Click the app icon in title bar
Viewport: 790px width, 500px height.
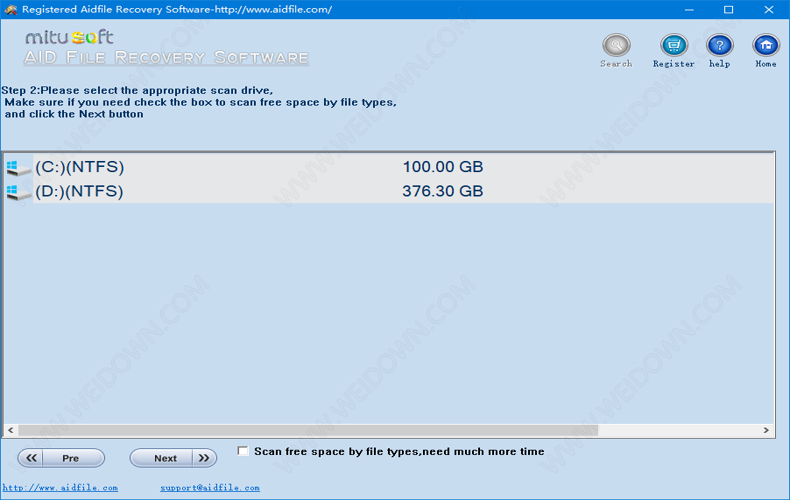(12, 9)
